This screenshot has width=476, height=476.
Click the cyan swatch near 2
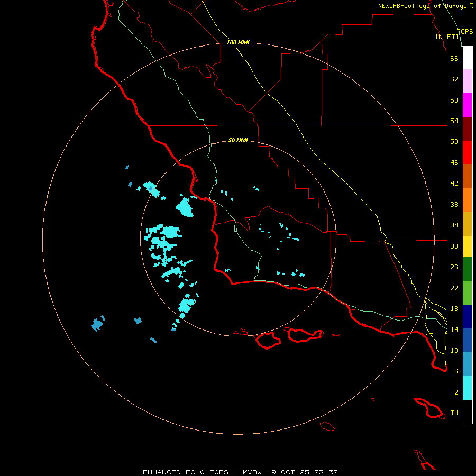pos(467,388)
